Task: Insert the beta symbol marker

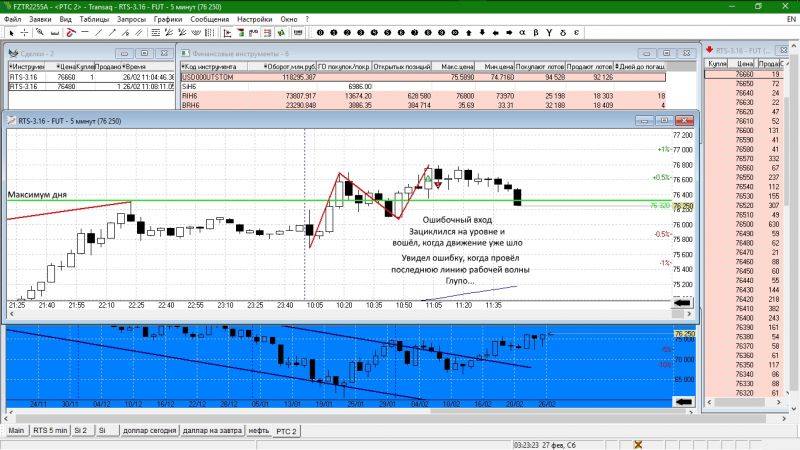Action: 536,33
